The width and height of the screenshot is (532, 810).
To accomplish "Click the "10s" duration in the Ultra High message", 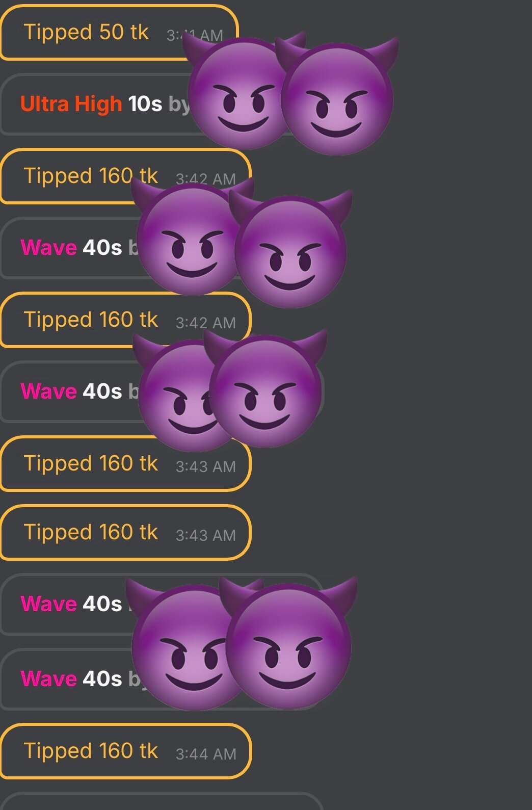I will pos(145,104).
